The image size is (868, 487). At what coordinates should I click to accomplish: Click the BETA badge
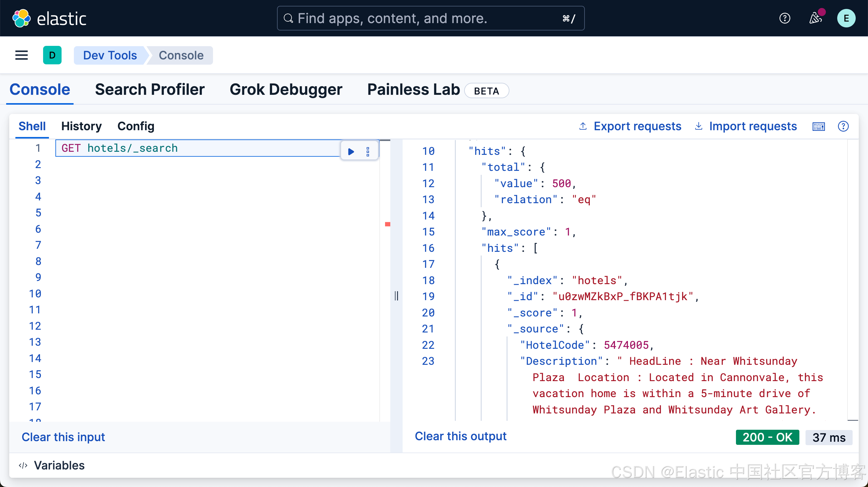(486, 91)
